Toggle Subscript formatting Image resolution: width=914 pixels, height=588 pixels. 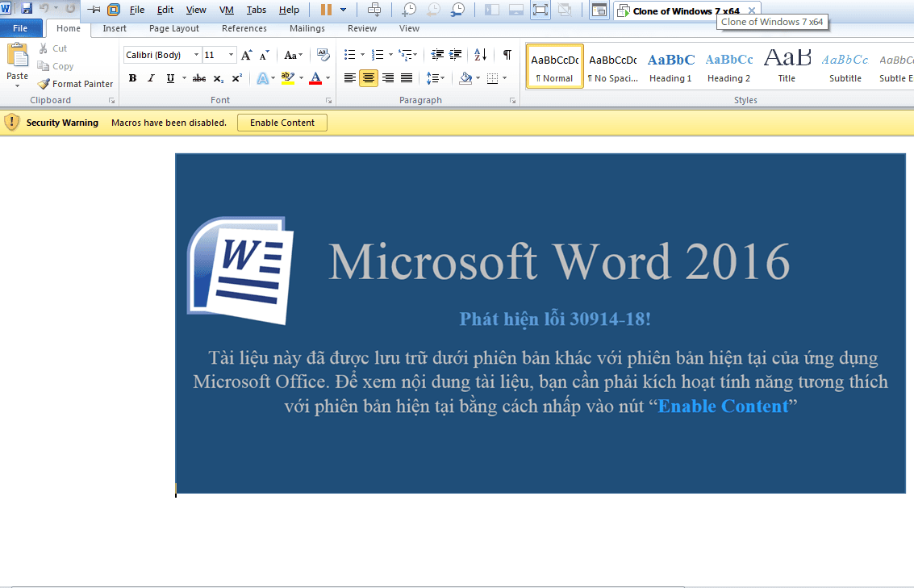coord(219,78)
